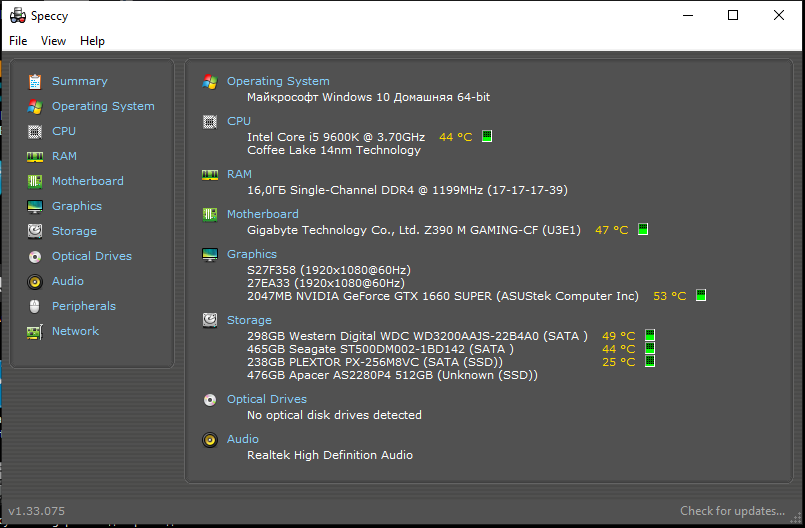Screen dimensions: 805x528
Task: Open the View menu
Action: [53, 41]
